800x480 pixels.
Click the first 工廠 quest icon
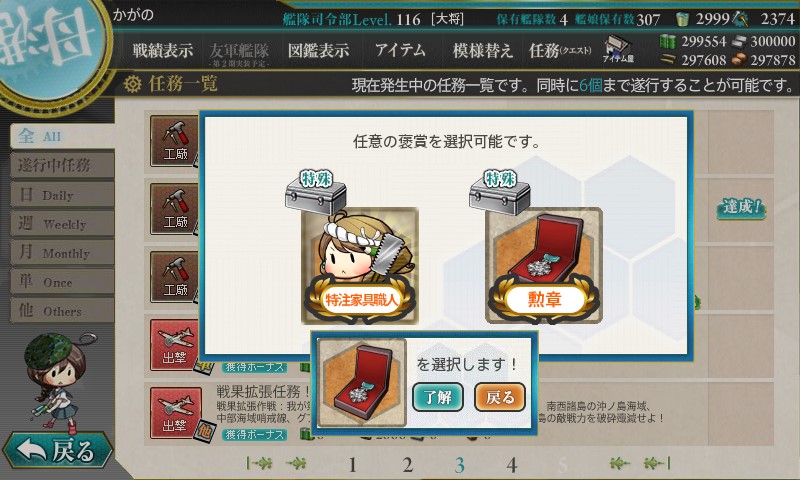click(x=175, y=141)
